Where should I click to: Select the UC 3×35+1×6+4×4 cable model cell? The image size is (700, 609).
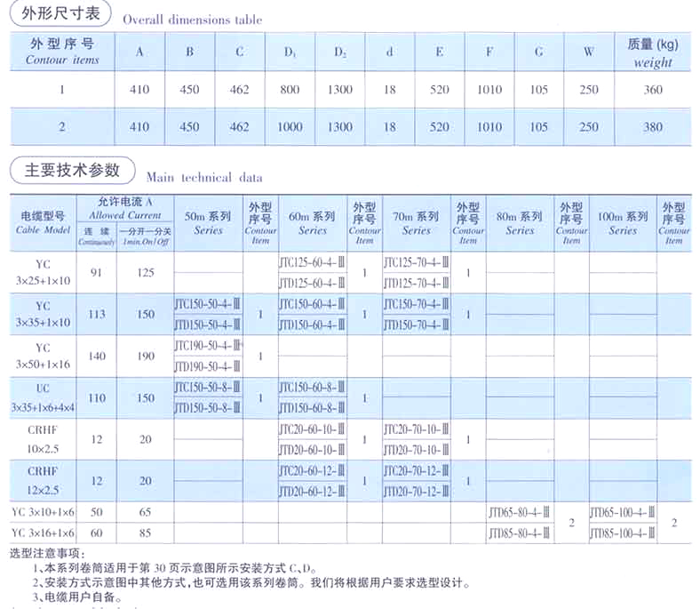(x=44, y=397)
